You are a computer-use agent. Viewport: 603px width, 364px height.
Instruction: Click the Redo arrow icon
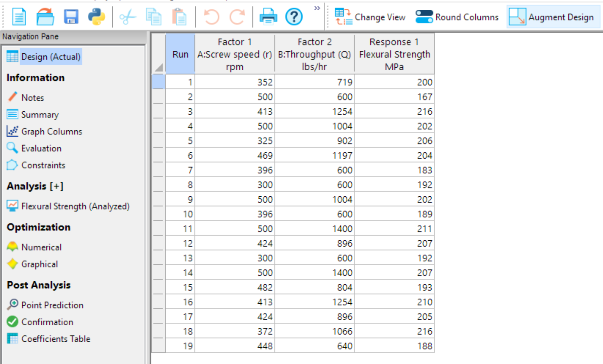click(x=237, y=17)
